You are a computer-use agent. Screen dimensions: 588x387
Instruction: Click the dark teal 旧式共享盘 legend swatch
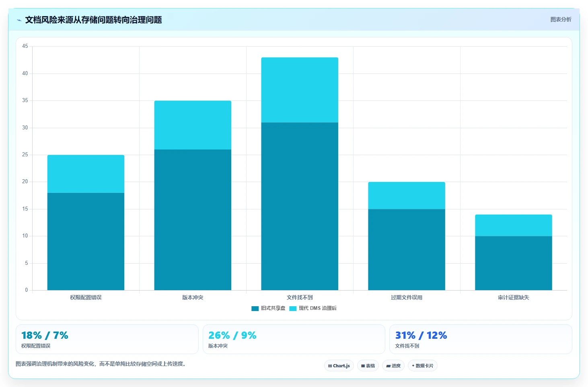255,309
